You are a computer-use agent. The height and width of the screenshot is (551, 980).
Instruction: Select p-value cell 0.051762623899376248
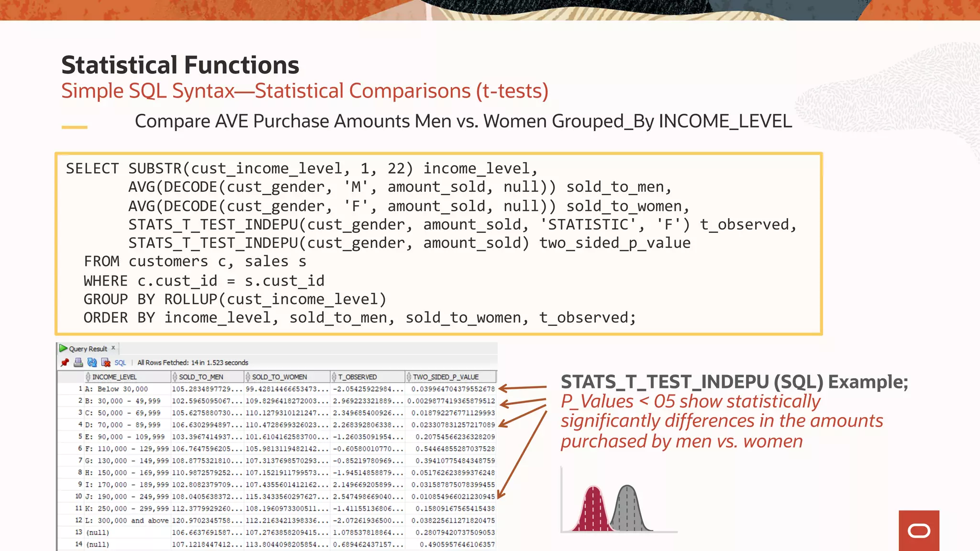450,473
